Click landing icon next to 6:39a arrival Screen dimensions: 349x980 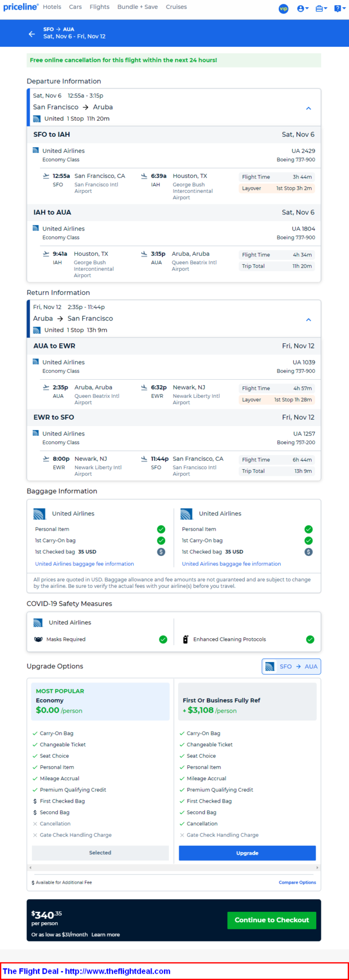click(x=144, y=176)
